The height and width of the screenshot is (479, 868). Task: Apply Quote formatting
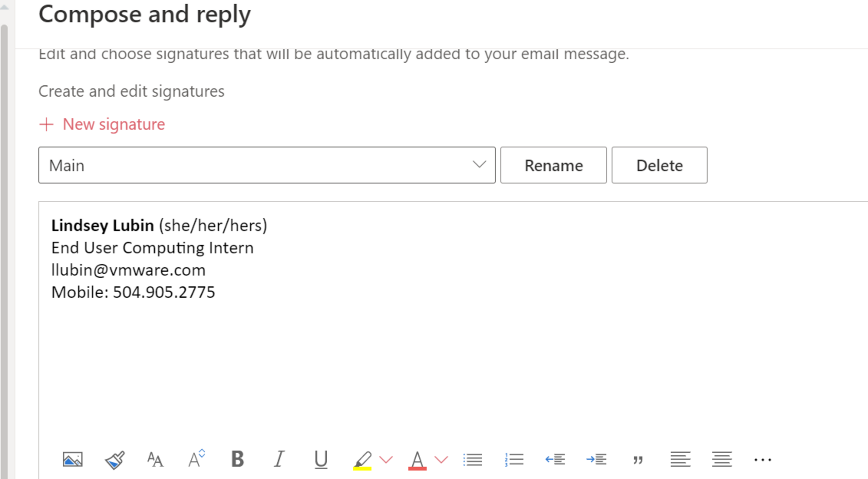click(638, 460)
